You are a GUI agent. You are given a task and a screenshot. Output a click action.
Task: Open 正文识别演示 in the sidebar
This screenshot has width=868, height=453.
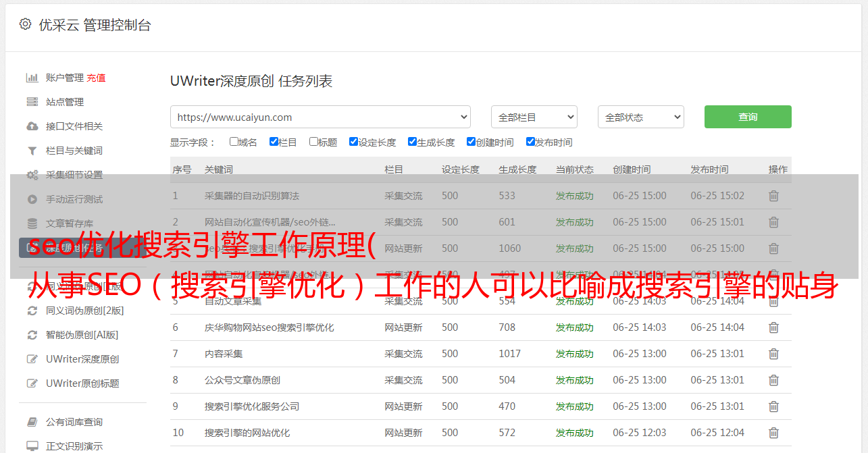click(74, 446)
